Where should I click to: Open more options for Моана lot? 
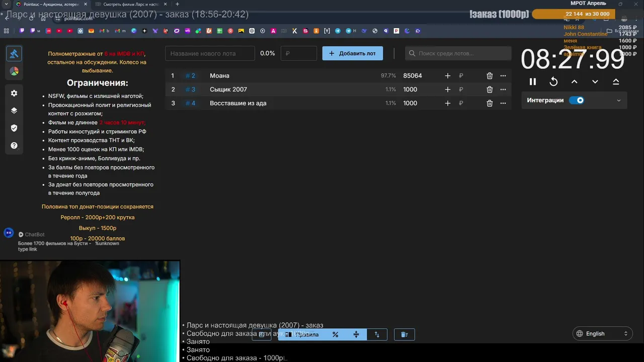point(503,76)
